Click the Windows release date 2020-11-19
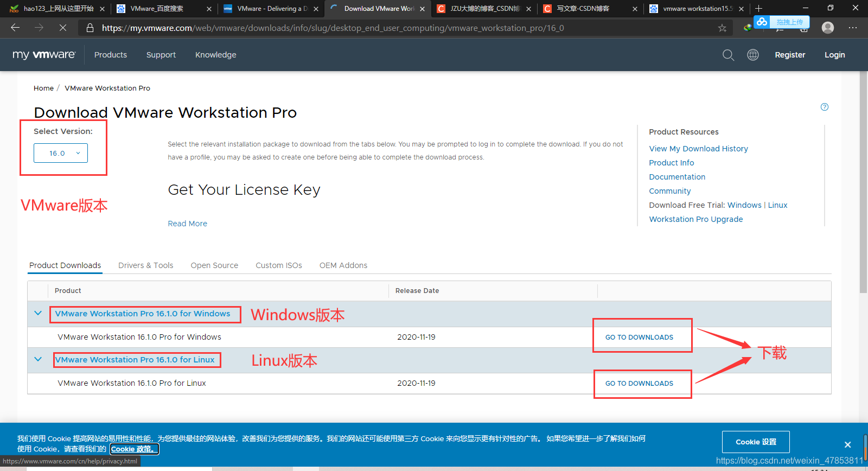Screen dimensions: 868x471 tap(416, 337)
